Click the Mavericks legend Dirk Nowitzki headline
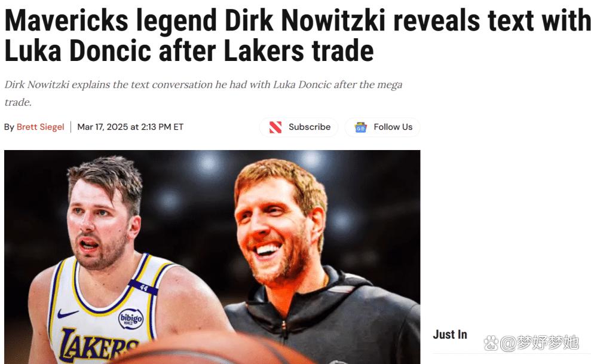 (297, 35)
